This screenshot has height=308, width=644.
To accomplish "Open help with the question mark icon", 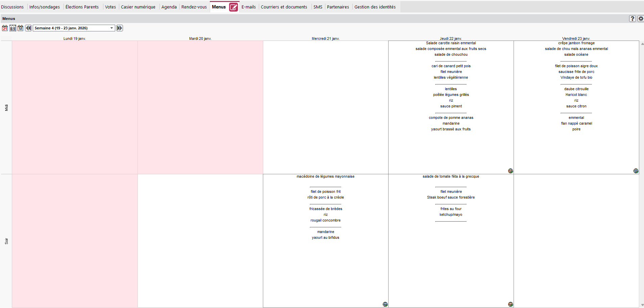I will [x=632, y=19].
